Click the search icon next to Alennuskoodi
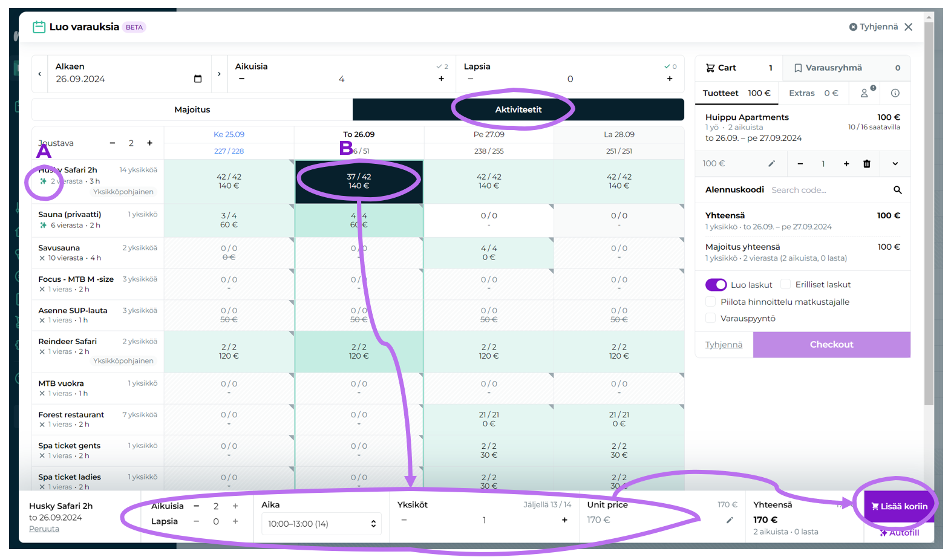Screen dimensions: 948x560 897,190
